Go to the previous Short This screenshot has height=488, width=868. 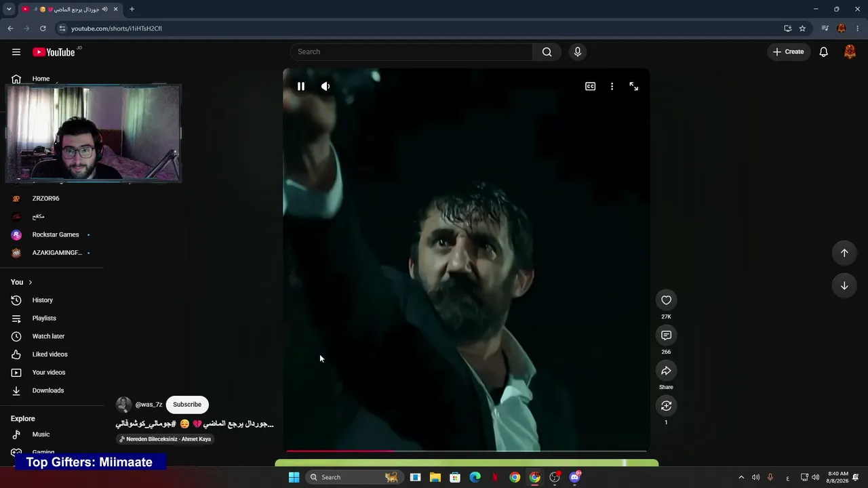coord(844,253)
